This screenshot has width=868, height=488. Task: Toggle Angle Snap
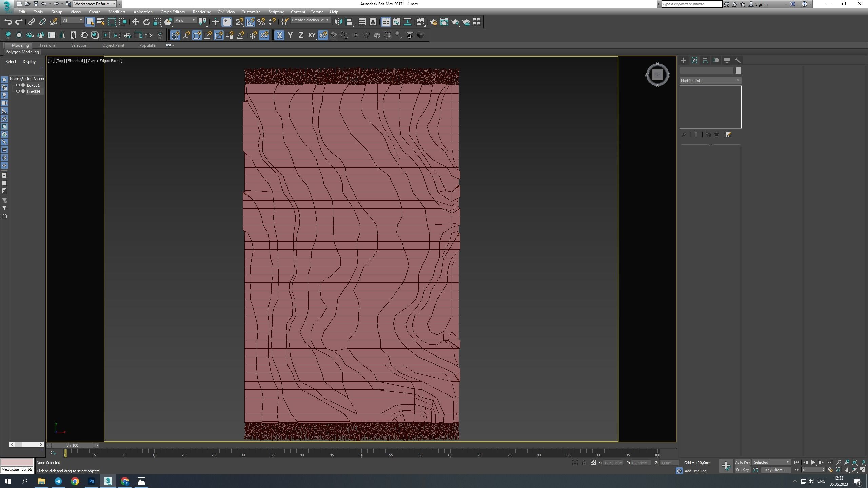tap(250, 22)
